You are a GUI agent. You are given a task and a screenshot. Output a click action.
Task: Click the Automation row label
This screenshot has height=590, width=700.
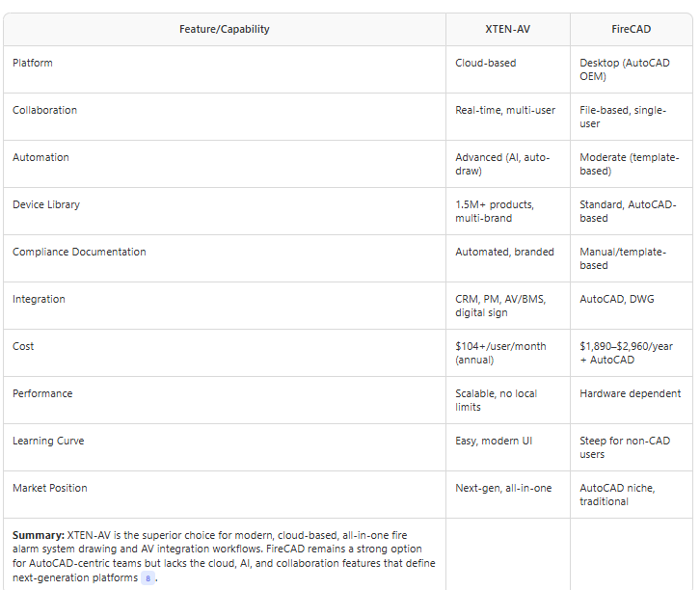pos(40,157)
